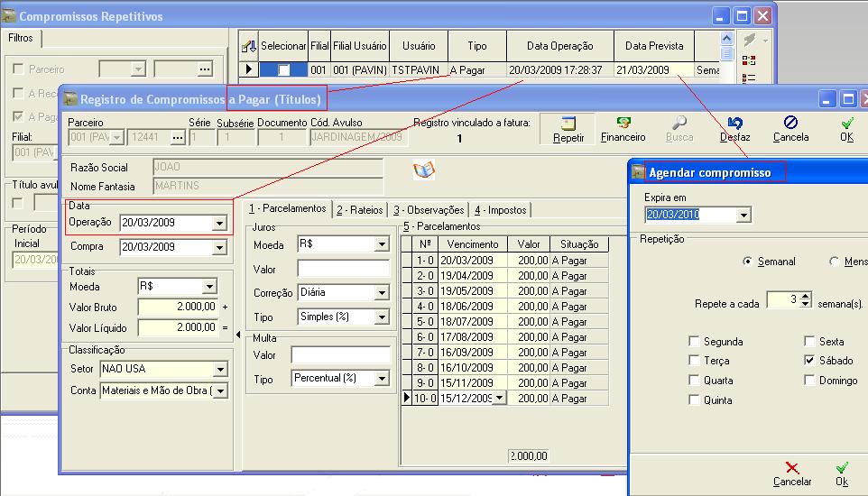Viewport: 868px width, 496px height.
Task: Open the book icon beside Razão Social
Action: coord(424,170)
